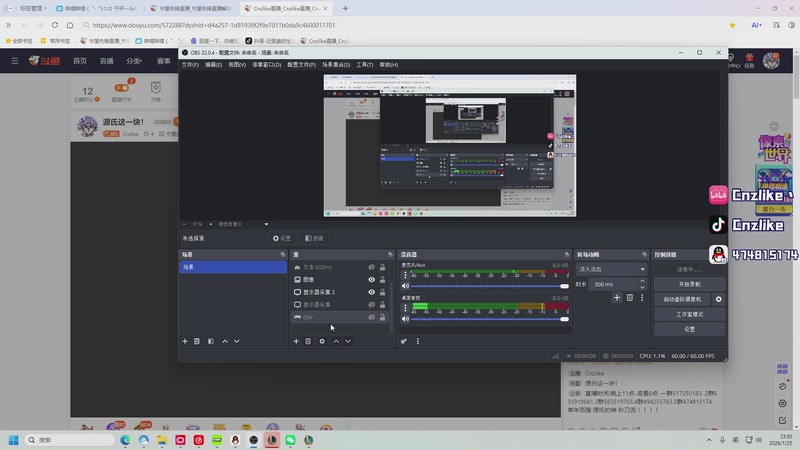Image resolution: width=800 pixels, height=450 pixels.
Task: Open 设置 button in OBS Controls panel
Action: tap(689, 330)
